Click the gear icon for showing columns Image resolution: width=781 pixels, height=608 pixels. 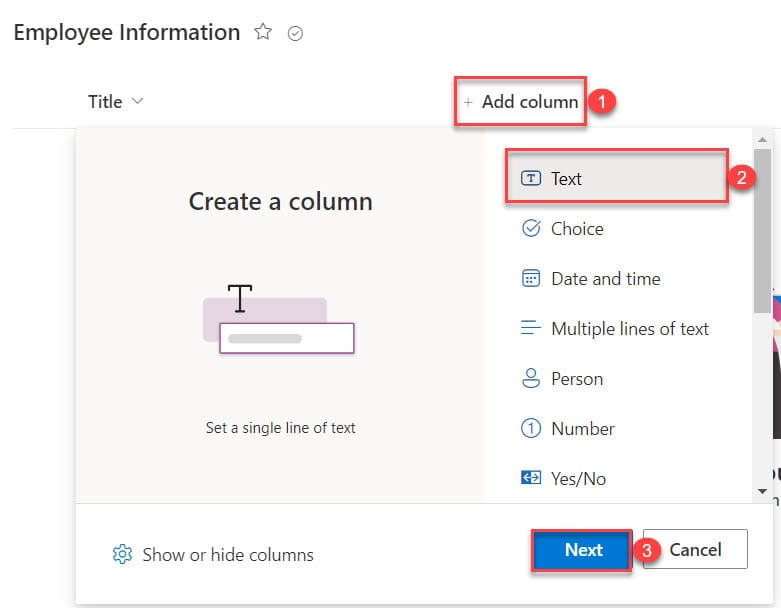[122, 554]
